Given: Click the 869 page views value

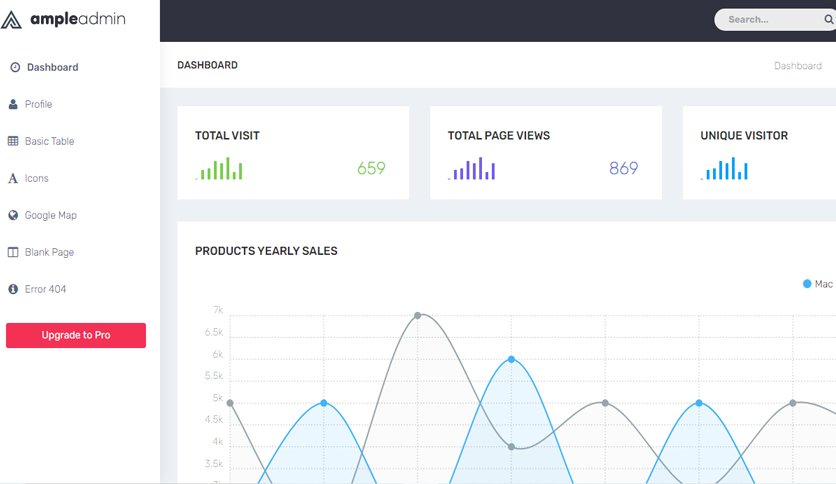Looking at the screenshot, I should click(x=623, y=168).
